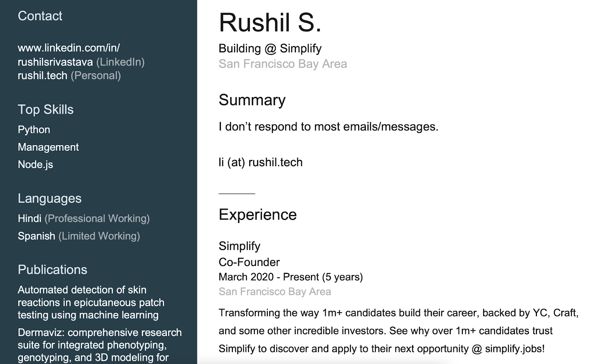The width and height of the screenshot is (603, 364).
Task: Open the rushil.tech personal website link
Action: coord(43,75)
